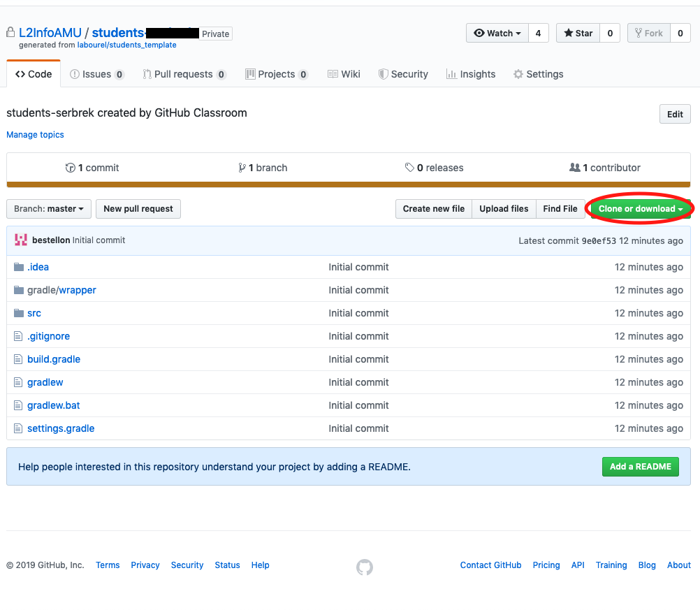The image size is (700, 610).
Task: Click the commit history clock icon
Action: [x=70, y=168]
